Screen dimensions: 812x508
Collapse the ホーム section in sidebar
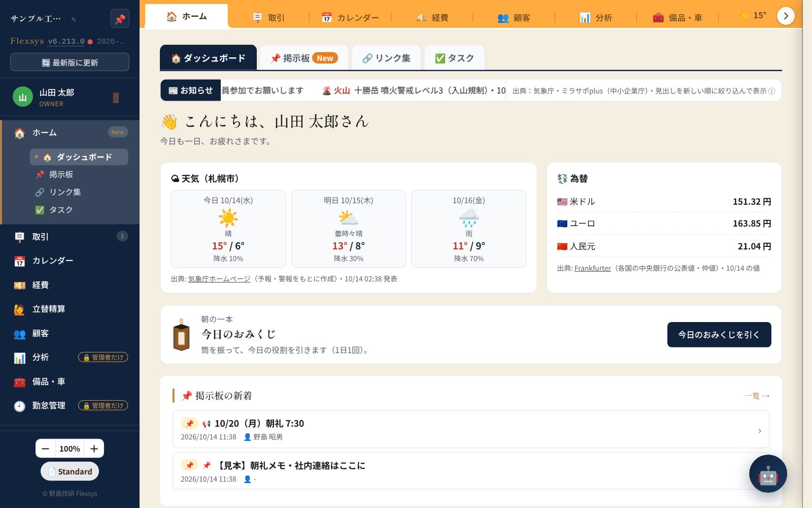coord(70,133)
